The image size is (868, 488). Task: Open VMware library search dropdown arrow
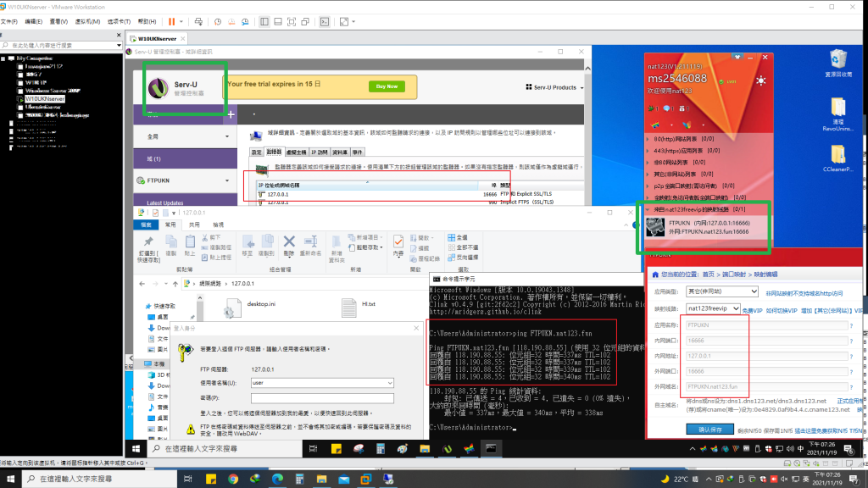119,46
